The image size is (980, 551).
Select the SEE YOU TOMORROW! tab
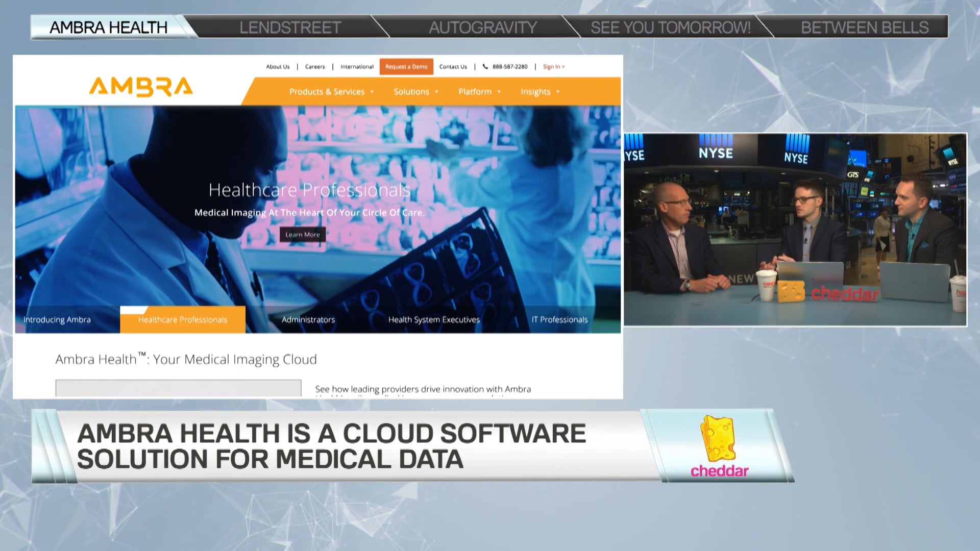[x=670, y=27]
